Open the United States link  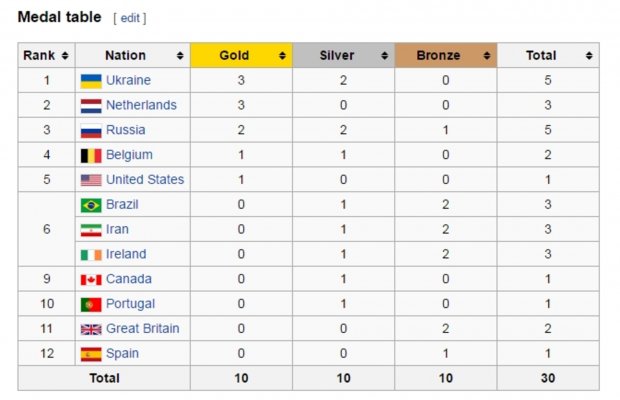click(x=145, y=179)
